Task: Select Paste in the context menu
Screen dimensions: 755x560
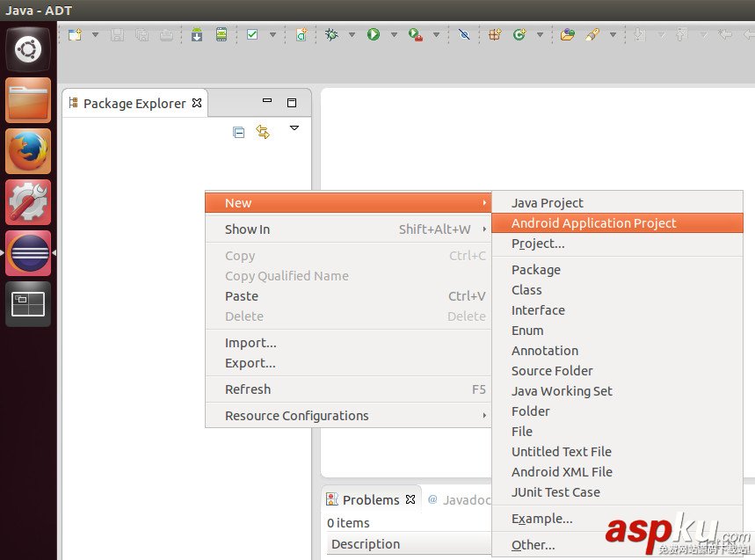Action: (348, 296)
